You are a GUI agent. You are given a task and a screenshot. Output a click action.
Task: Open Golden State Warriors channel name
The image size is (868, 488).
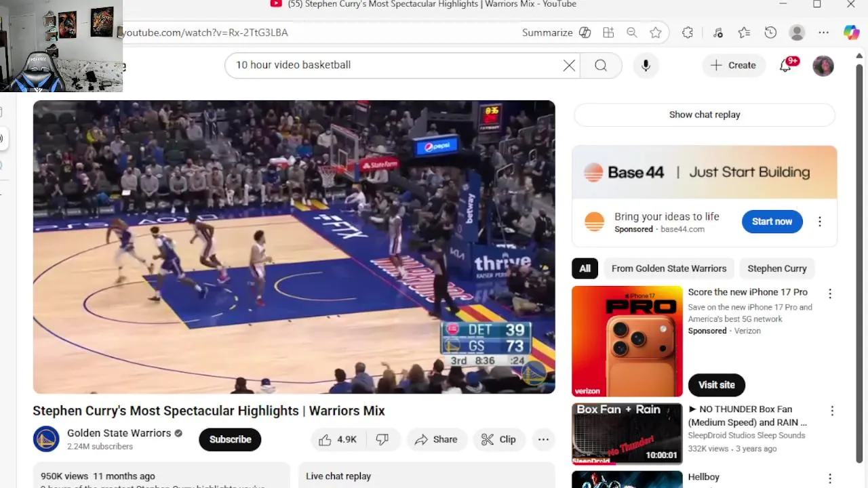119,433
